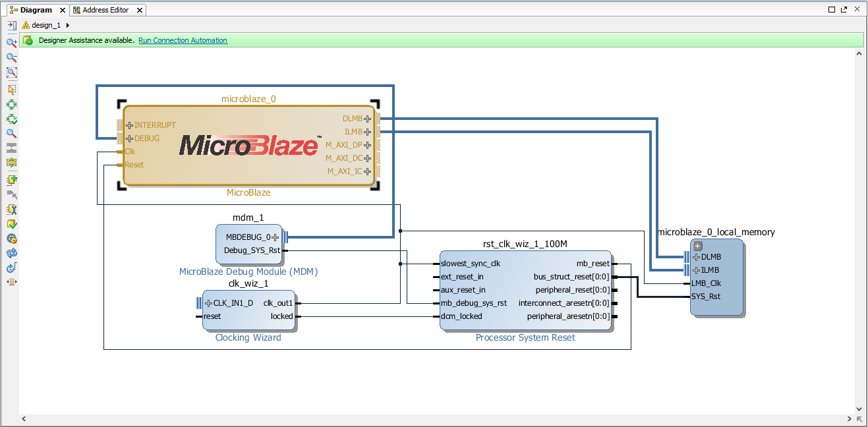868x427 pixels.
Task: Activate the Select Area tool
Action: point(11,89)
